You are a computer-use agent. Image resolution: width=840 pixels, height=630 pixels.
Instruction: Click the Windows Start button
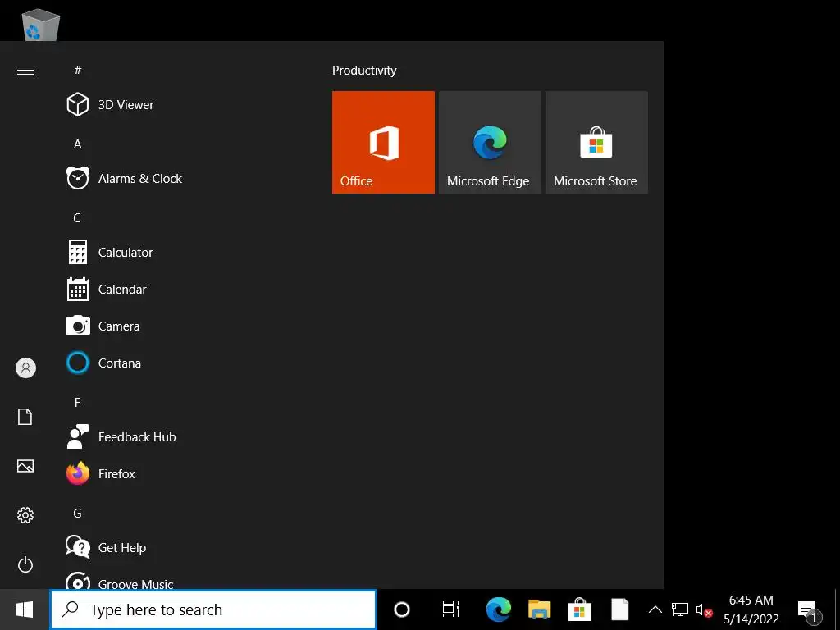[x=25, y=609]
